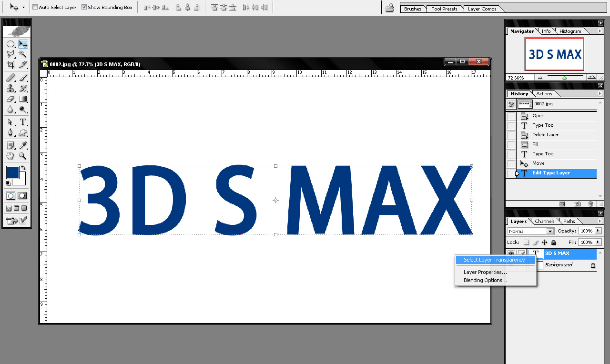Toggle Auto Select Layer checkbox

point(35,7)
